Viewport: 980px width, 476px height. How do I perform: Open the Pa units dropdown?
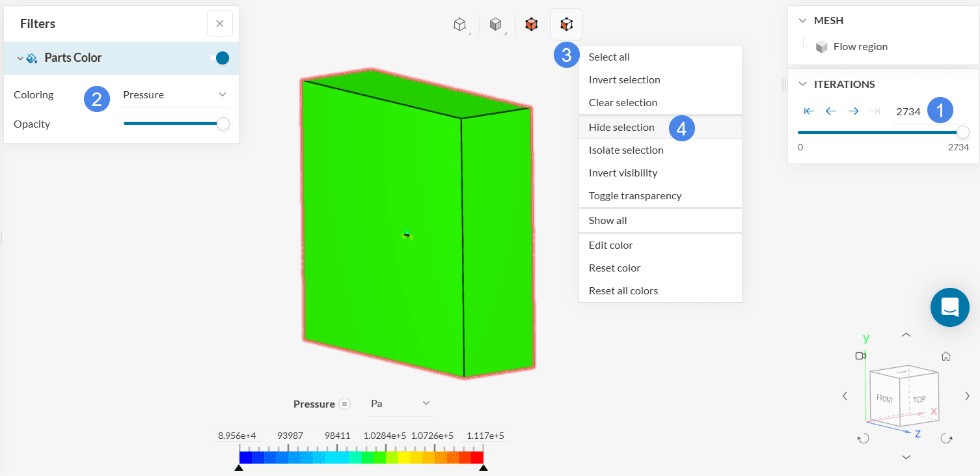point(400,404)
